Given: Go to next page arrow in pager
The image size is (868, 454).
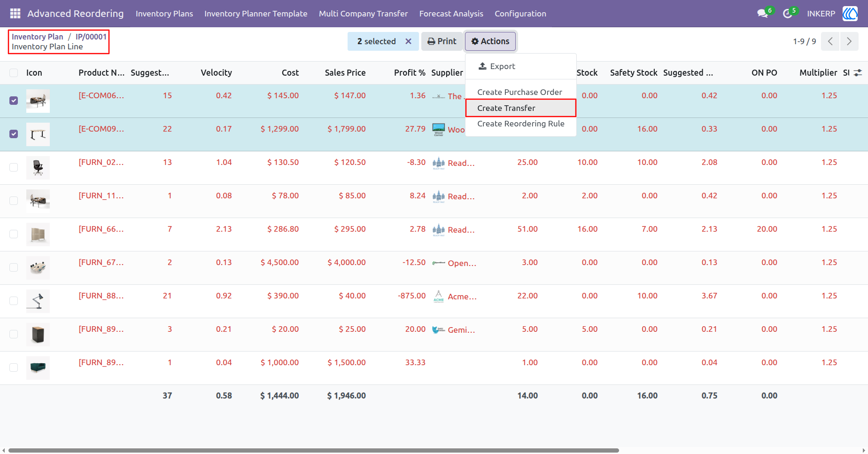Looking at the screenshot, I should coord(849,41).
